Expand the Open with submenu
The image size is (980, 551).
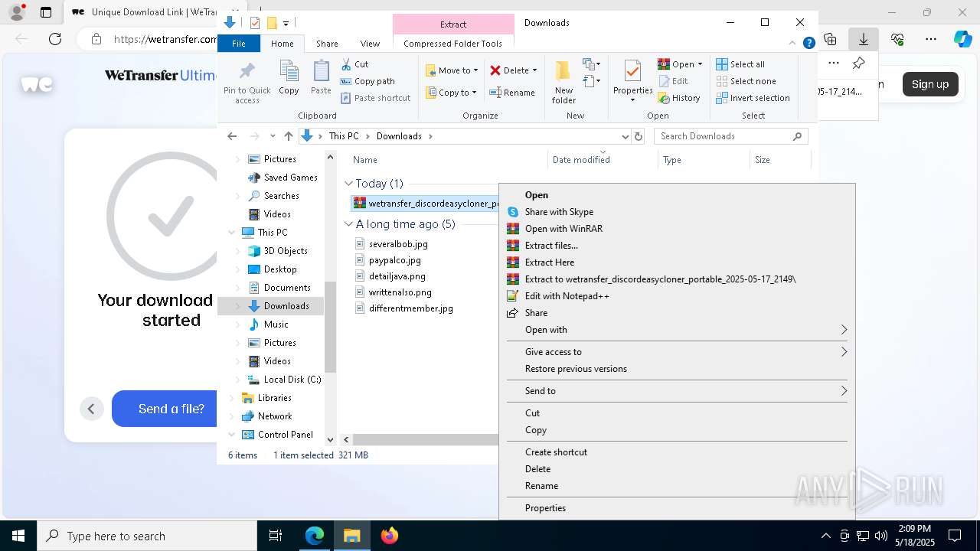point(677,330)
